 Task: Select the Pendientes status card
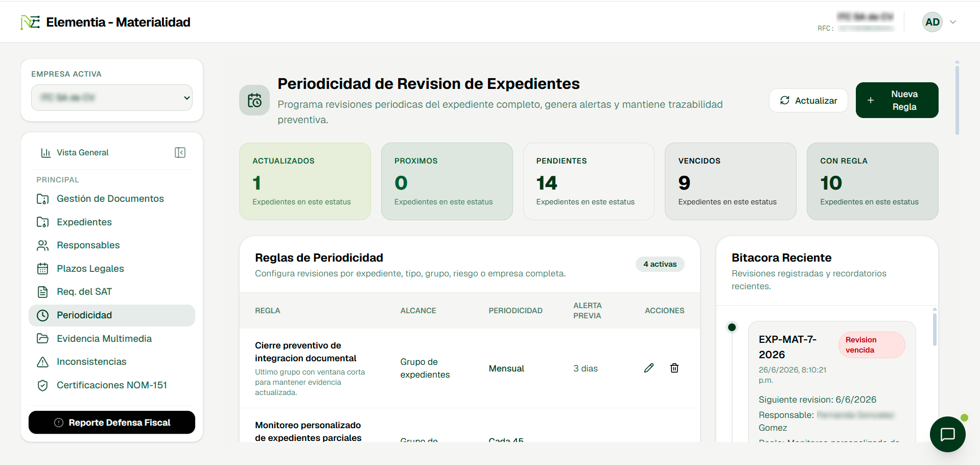[x=589, y=181]
